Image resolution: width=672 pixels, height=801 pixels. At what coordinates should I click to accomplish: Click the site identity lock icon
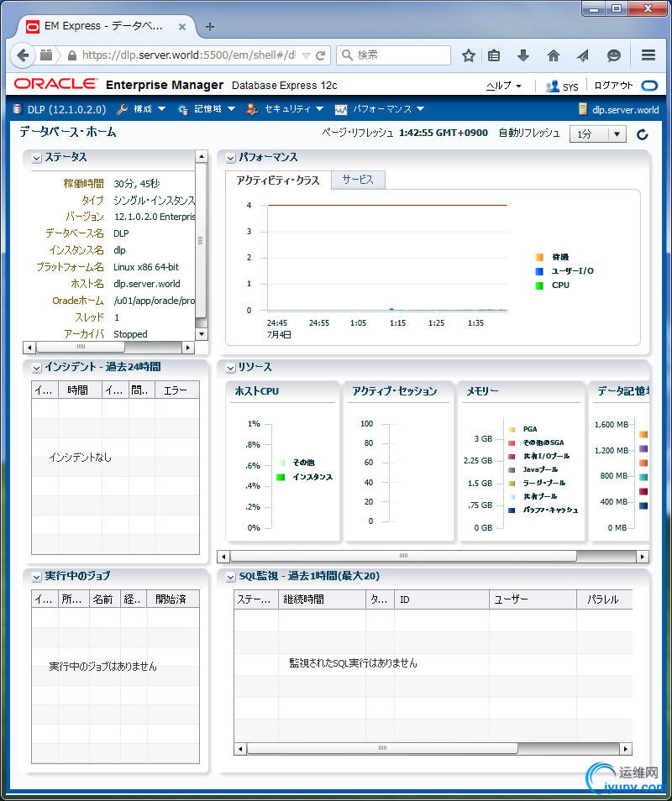[x=72, y=55]
